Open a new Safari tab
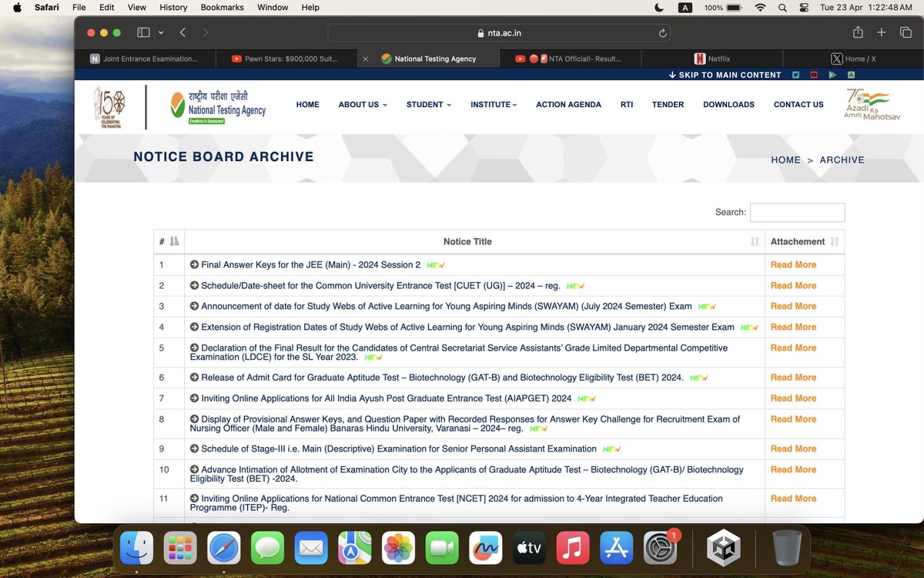 click(882, 33)
